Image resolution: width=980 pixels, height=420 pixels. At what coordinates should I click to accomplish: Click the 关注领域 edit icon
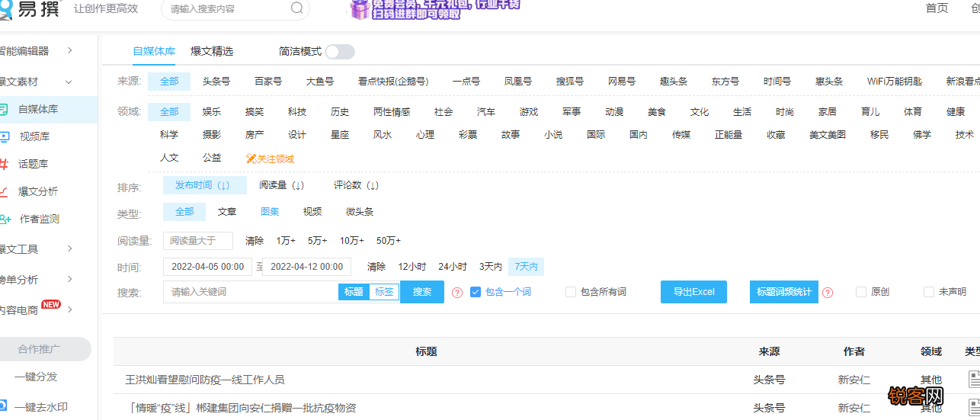(251, 159)
